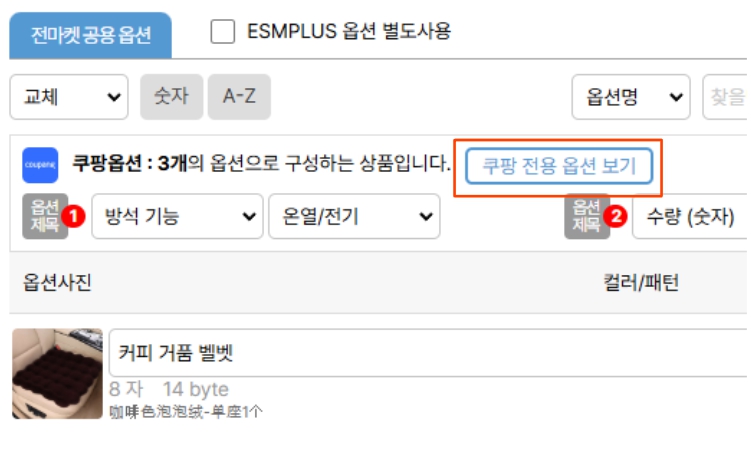This screenshot has height=454, width=751.
Task: Sort options with the 숫자 button
Action: 171,97
